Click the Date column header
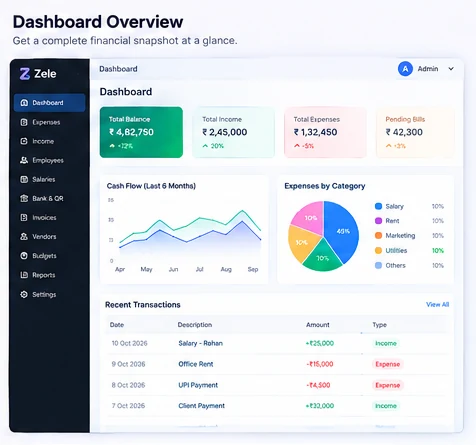 pos(117,325)
